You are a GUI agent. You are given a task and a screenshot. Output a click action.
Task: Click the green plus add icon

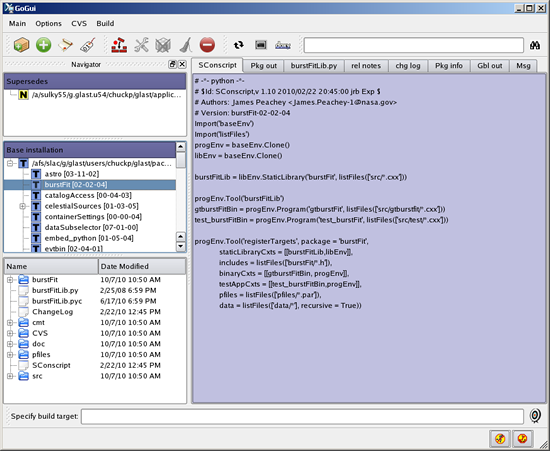coord(43,45)
